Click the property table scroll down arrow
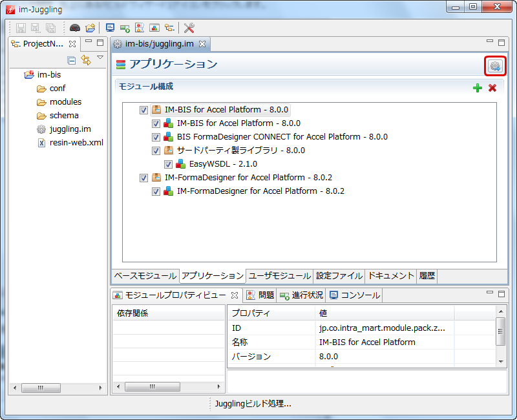Screen dimensions: 517x420 pos(501,362)
